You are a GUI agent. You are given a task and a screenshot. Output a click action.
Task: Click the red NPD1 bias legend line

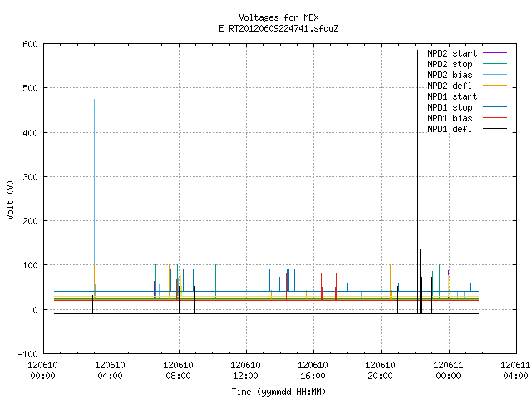pyautogui.click(x=495, y=118)
